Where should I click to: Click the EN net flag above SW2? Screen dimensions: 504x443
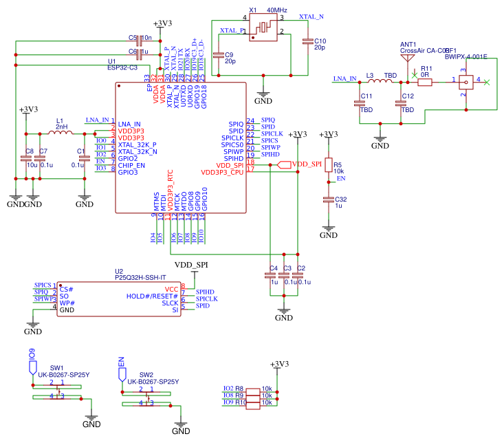(122, 375)
